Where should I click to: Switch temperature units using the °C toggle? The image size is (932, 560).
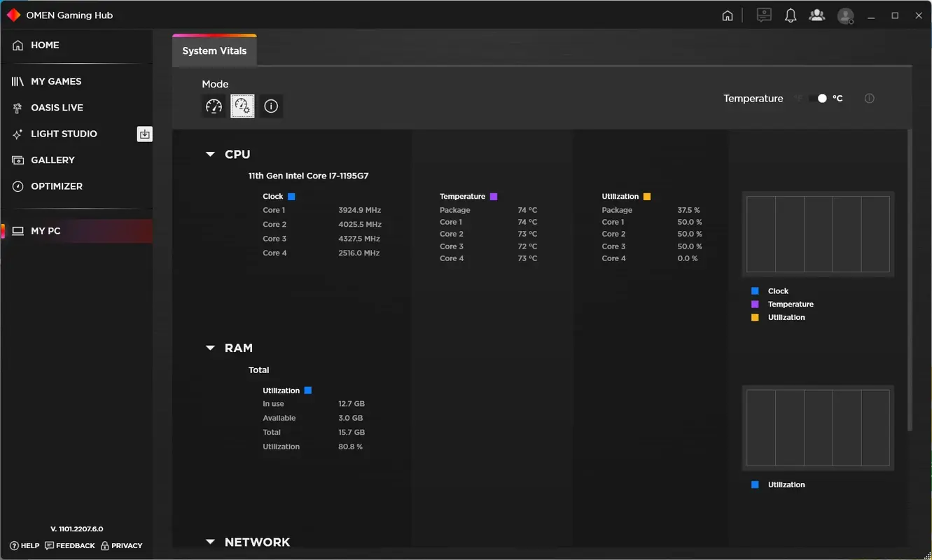pos(821,99)
